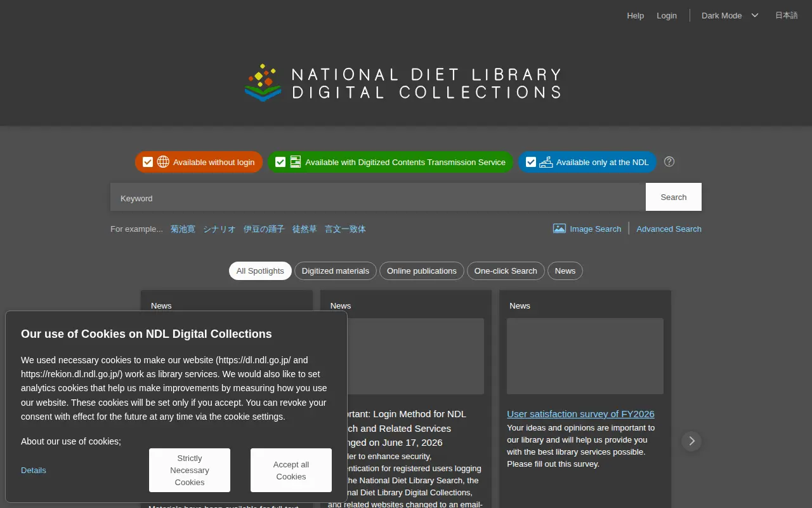Open the Help link in header

[635, 15]
